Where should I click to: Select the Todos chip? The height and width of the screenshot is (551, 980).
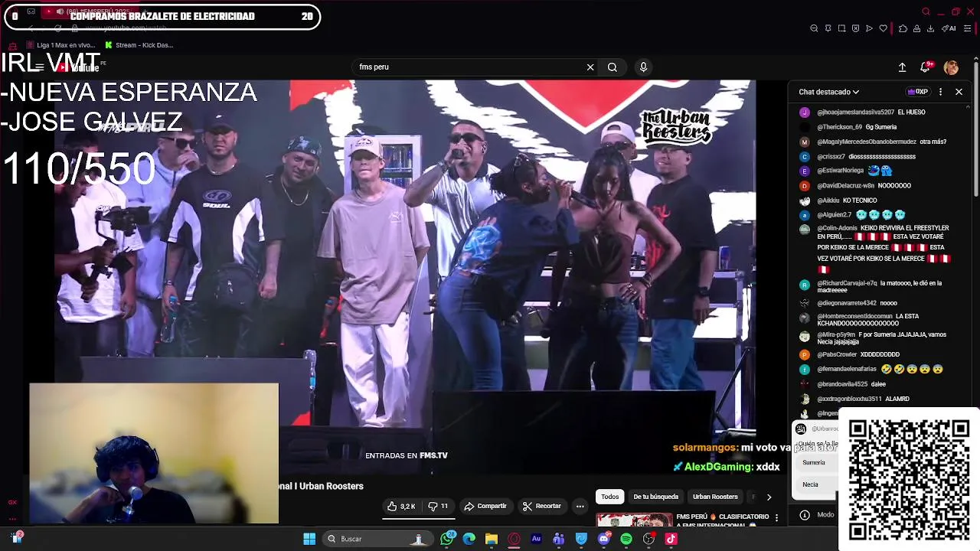tap(609, 497)
